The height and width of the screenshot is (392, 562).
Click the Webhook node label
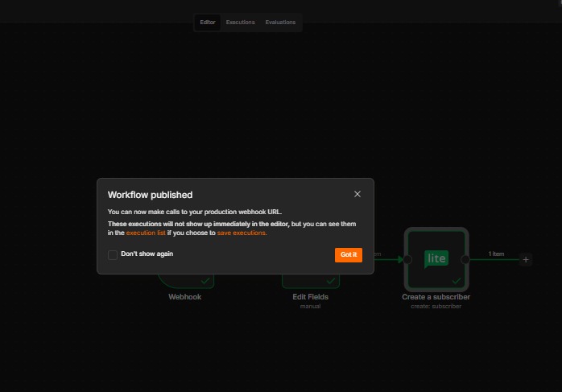point(185,297)
